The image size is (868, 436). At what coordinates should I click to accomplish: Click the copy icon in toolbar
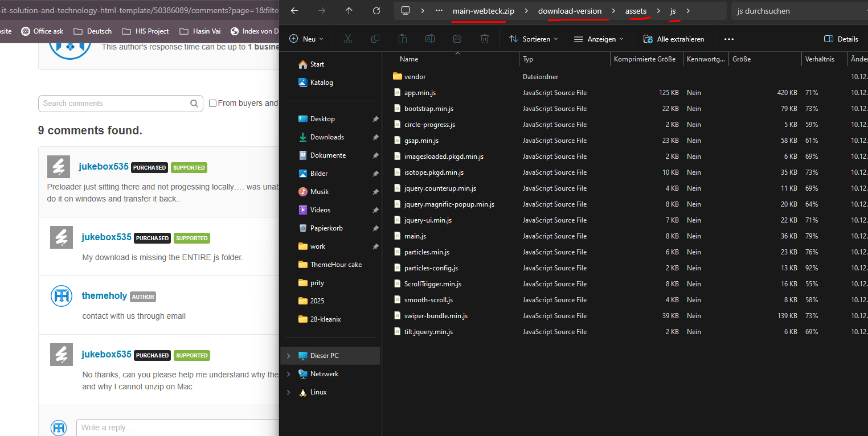click(x=375, y=39)
